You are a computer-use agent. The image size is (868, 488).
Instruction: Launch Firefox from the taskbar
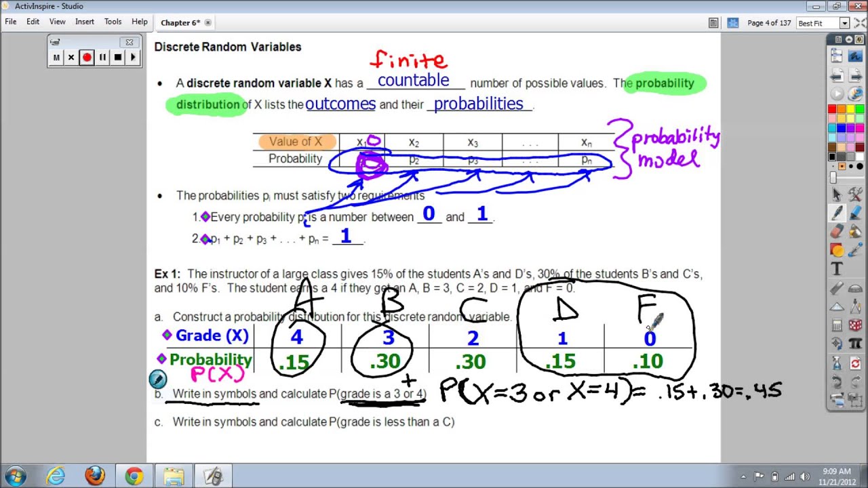(95, 476)
